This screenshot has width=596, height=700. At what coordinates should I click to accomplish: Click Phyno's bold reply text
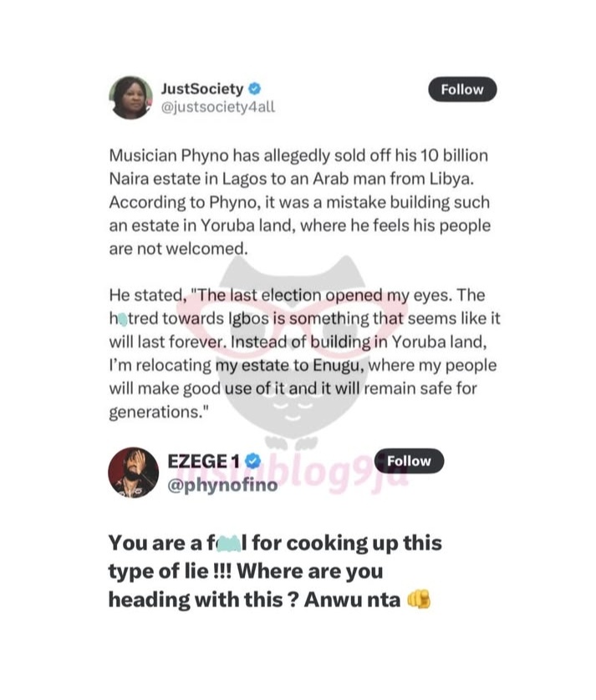[x=275, y=571]
